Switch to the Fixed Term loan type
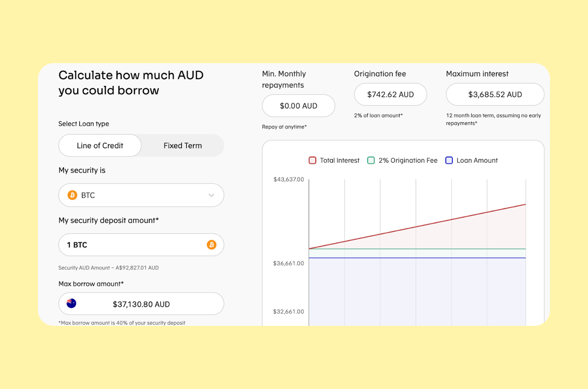This screenshot has height=389, width=588. (182, 146)
